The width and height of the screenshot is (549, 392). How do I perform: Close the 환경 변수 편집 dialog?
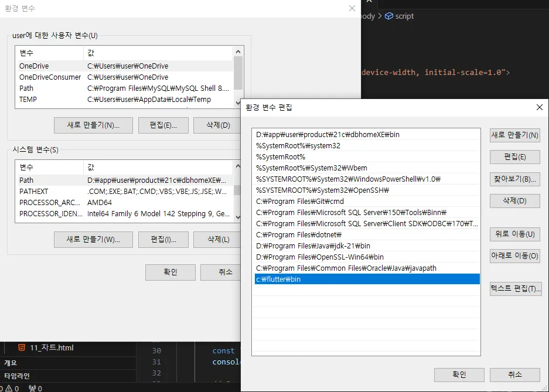(540, 107)
